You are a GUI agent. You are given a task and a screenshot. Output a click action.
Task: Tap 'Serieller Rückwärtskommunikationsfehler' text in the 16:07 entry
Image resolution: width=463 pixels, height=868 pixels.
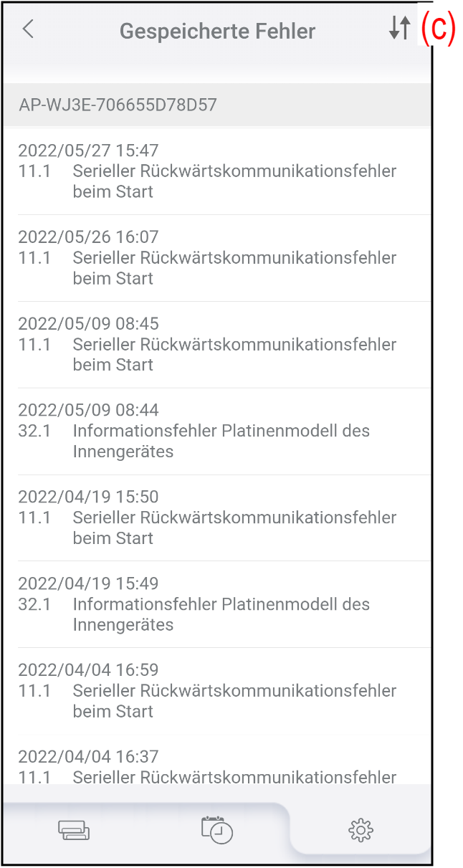coord(234,258)
